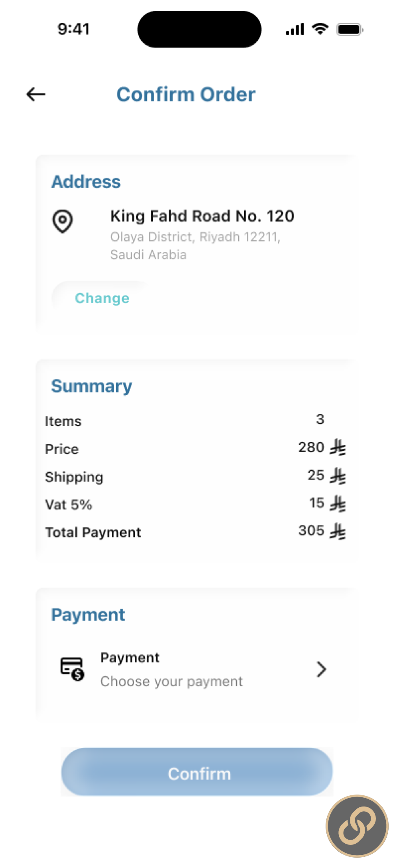Tap the status bar clock showing 9:41

[74, 29]
